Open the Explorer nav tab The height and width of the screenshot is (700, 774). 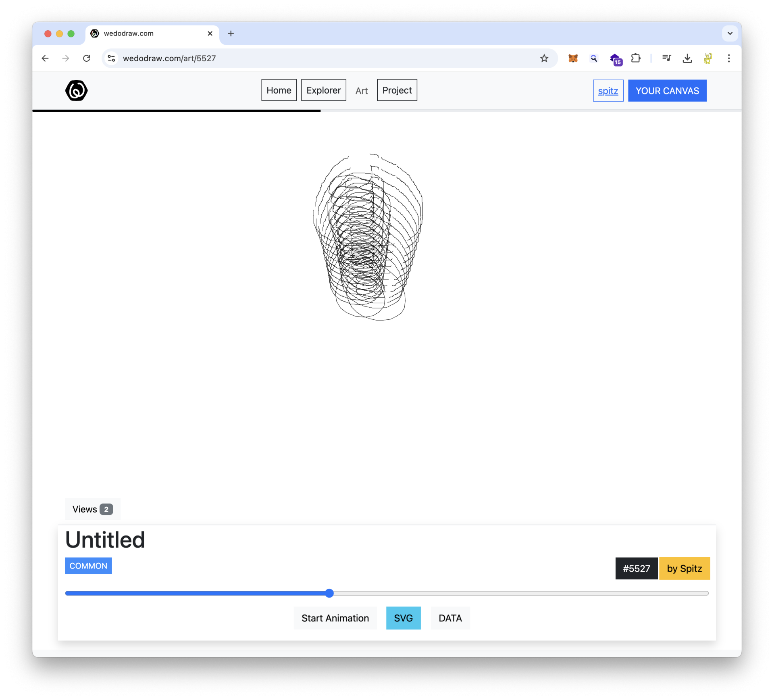coord(323,90)
